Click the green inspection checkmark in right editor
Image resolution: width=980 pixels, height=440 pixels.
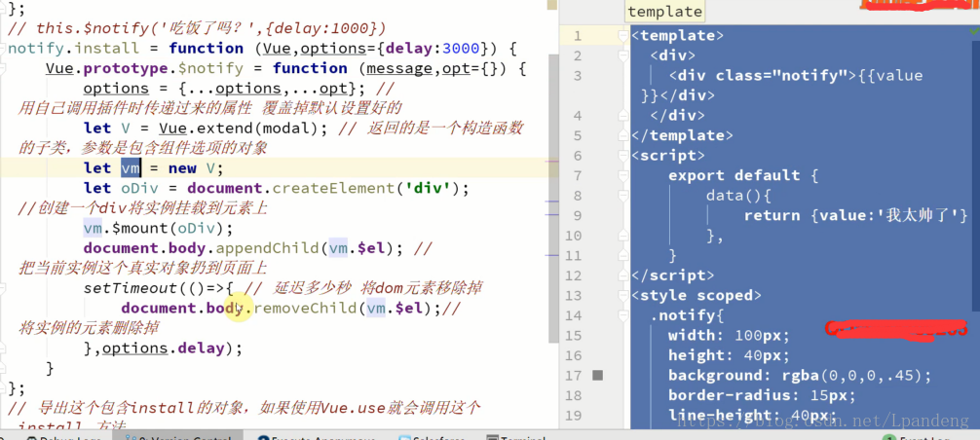[x=974, y=30]
